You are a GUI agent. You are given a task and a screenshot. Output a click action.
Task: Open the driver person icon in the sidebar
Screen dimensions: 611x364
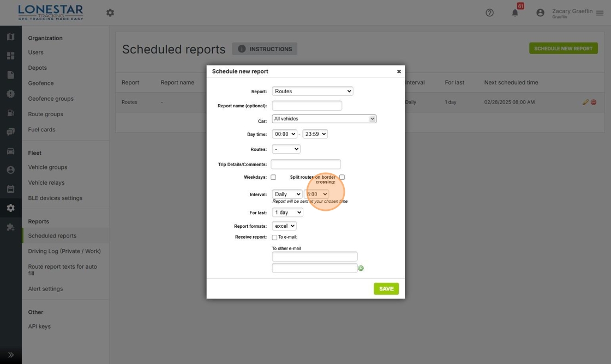(x=10, y=169)
